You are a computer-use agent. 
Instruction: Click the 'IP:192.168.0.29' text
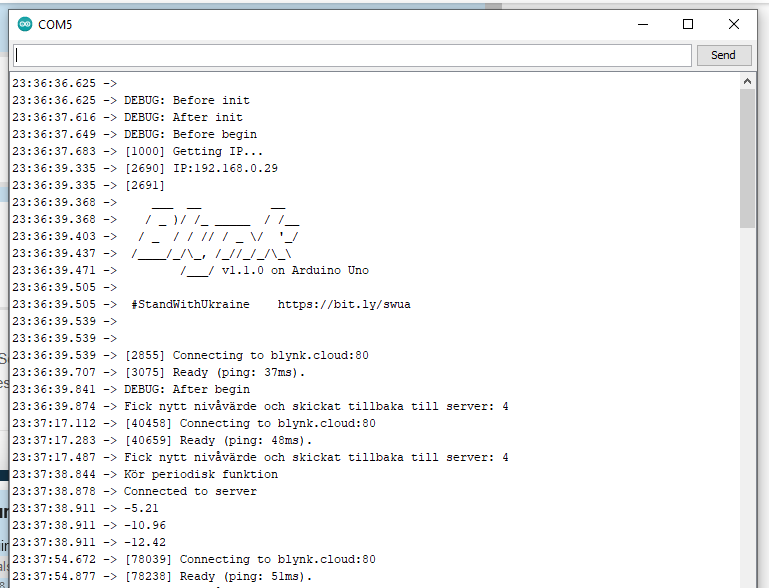click(226, 168)
